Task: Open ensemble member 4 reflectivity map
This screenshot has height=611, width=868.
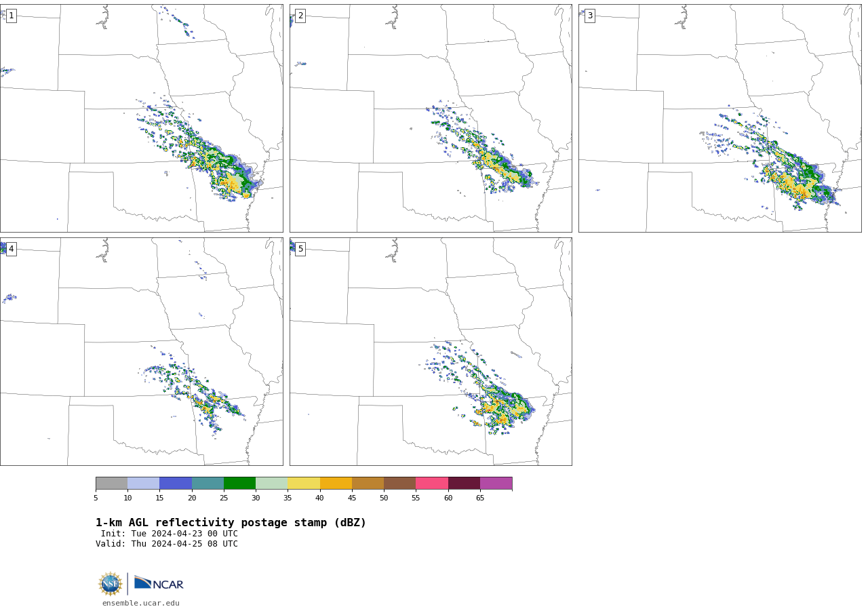Action: 141,351
